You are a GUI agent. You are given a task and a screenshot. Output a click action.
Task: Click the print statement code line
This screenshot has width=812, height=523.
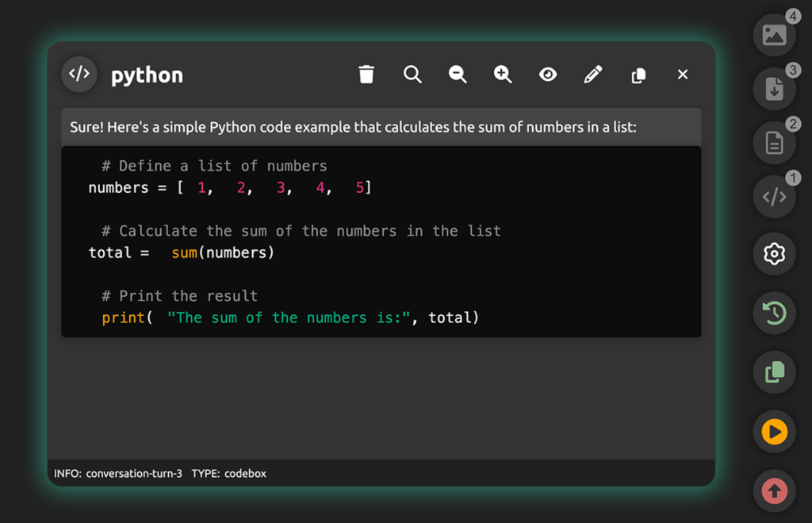click(x=290, y=317)
